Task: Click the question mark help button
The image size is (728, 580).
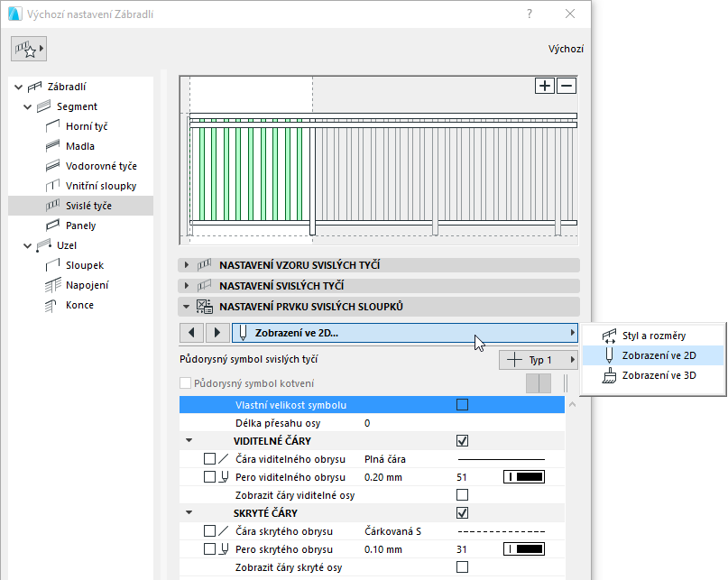Action: pos(529,14)
